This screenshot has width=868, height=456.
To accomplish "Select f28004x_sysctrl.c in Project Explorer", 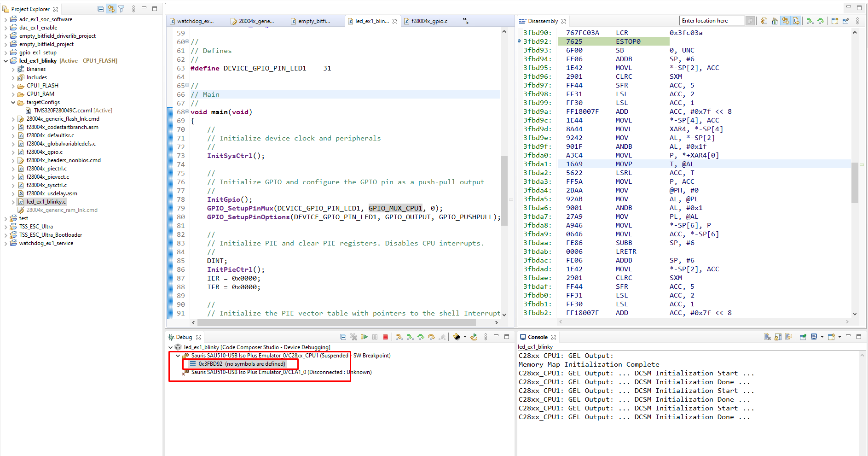I will click(46, 185).
